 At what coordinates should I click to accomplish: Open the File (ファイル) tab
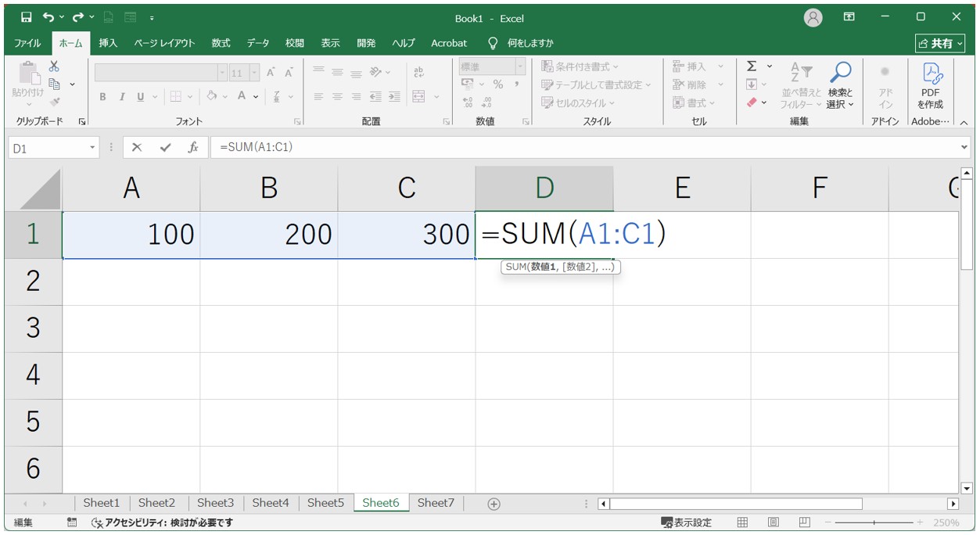click(x=27, y=43)
